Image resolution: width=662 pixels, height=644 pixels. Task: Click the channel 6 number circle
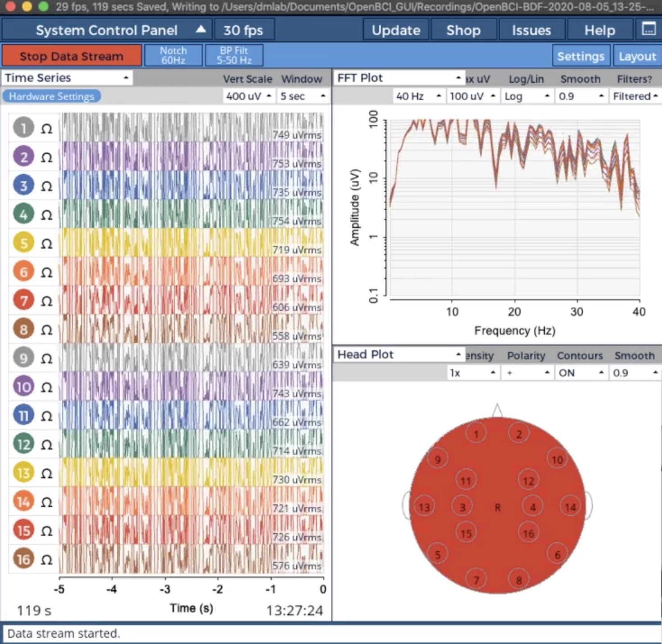click(x=23, y=272)
